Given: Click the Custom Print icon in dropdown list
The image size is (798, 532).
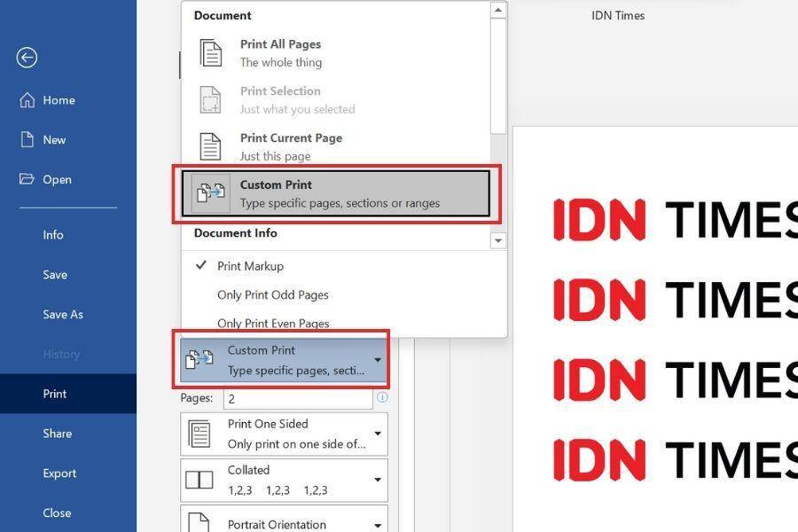Looking at the screenshot, I should pyautogui.click(x=211, y=193).
